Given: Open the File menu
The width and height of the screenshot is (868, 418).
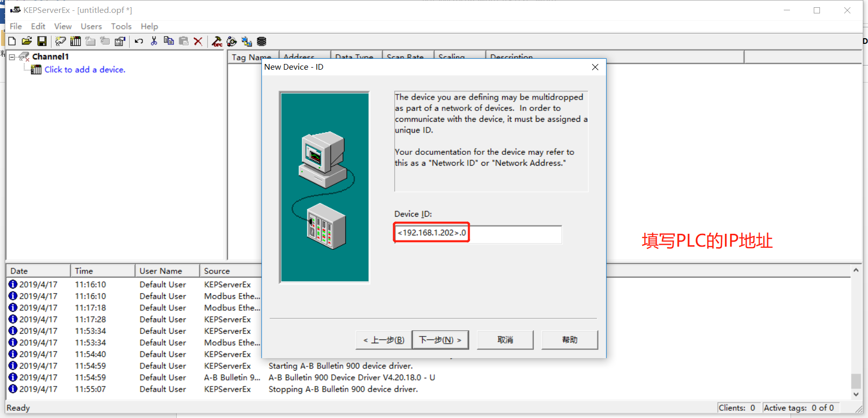Looking at the screenshot, I should [16, 26].
